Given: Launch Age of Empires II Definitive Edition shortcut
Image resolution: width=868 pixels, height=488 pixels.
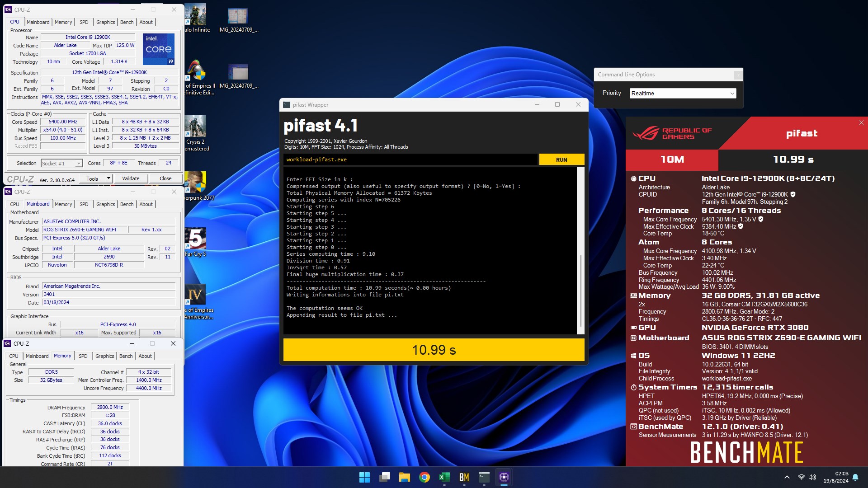Looking at the screenshot, I should point(196,77).
